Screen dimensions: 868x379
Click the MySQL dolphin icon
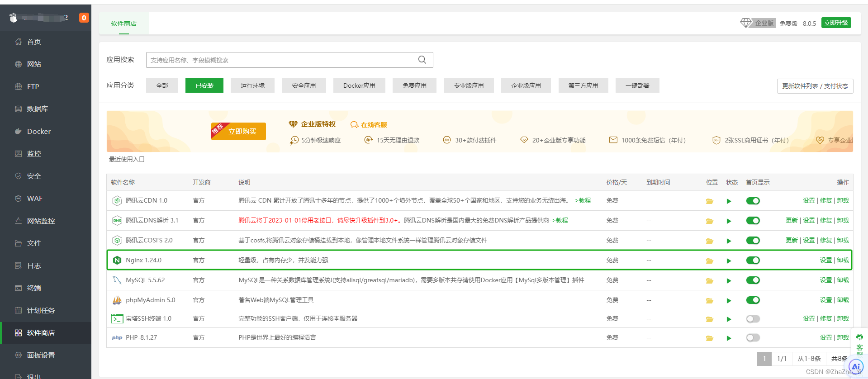coord(117,280)
